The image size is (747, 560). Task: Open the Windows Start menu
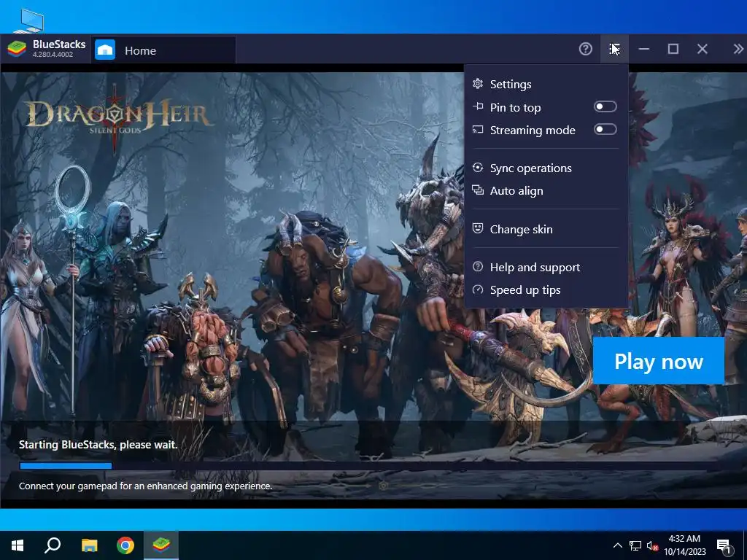pyautogui.click(x=18, y=545)
